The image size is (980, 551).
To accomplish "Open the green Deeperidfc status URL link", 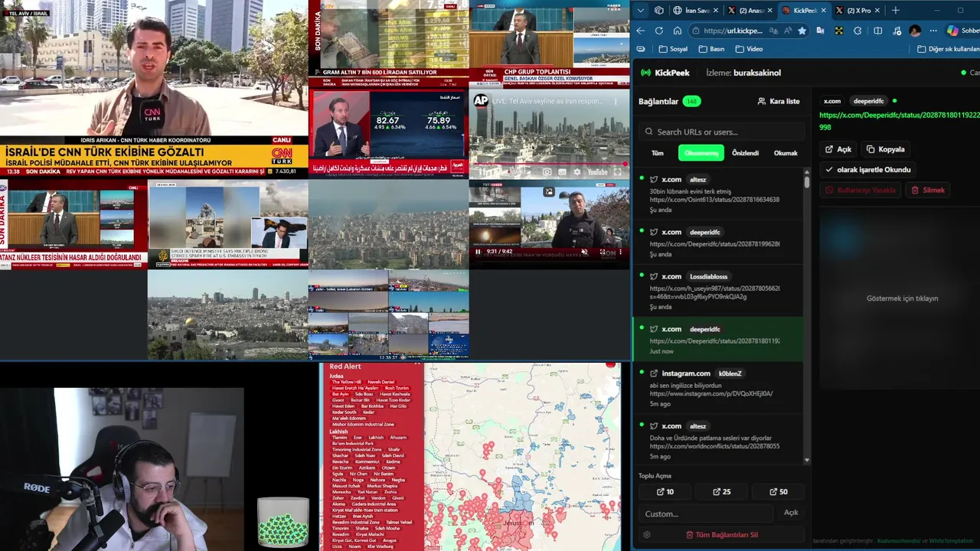I will click(x=899, y=121).
